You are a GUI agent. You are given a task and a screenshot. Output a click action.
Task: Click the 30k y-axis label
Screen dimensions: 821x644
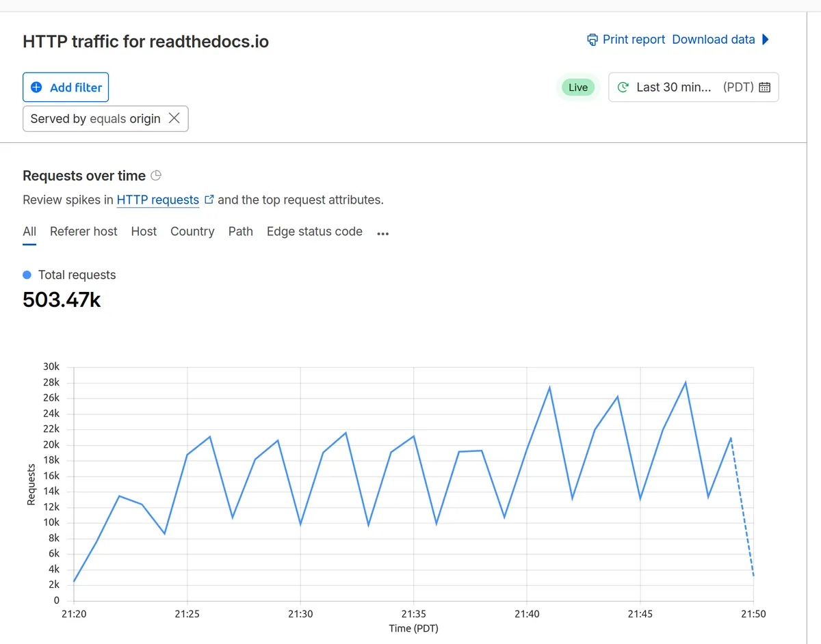pyautogui.click(x=52, y=367)
